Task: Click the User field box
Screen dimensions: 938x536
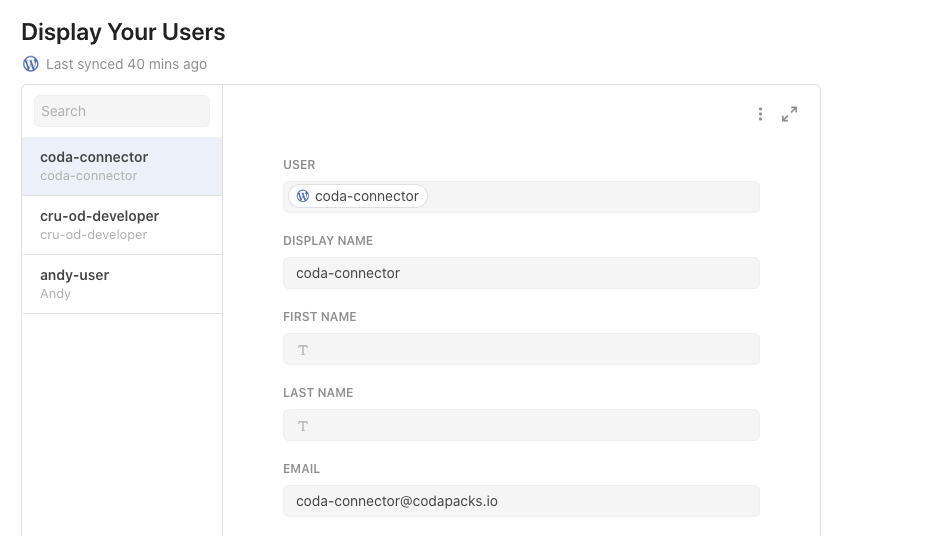Action: pyautogui.click(x=590, y=197)
